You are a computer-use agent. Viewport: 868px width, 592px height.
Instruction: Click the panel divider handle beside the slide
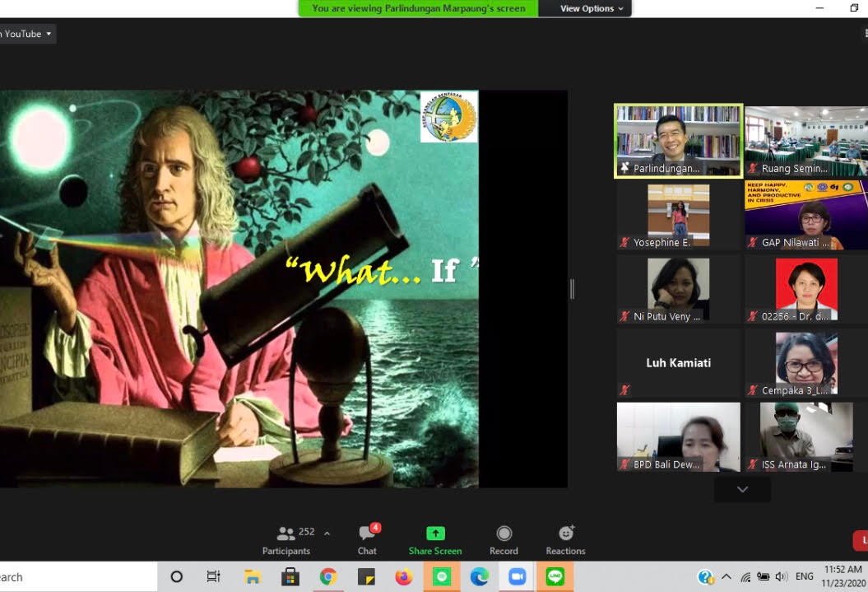[572, 289]
